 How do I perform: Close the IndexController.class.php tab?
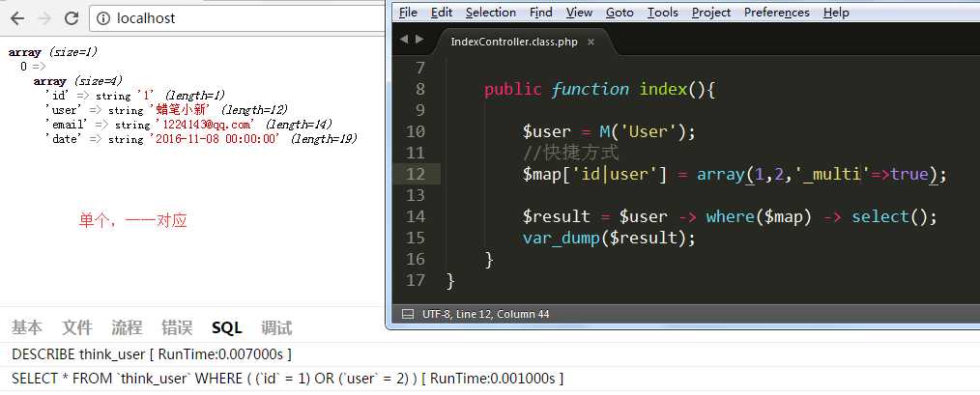coord(591,42)
